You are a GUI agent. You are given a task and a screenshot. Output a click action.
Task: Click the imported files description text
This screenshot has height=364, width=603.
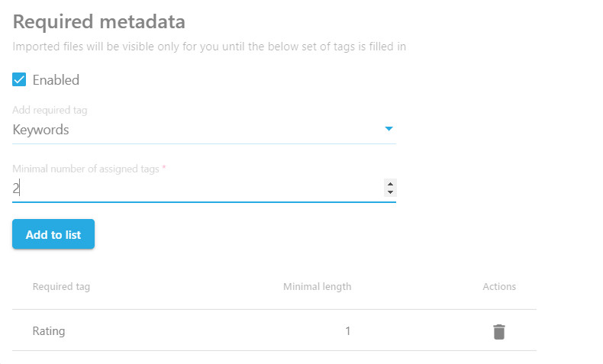point(209,47)
